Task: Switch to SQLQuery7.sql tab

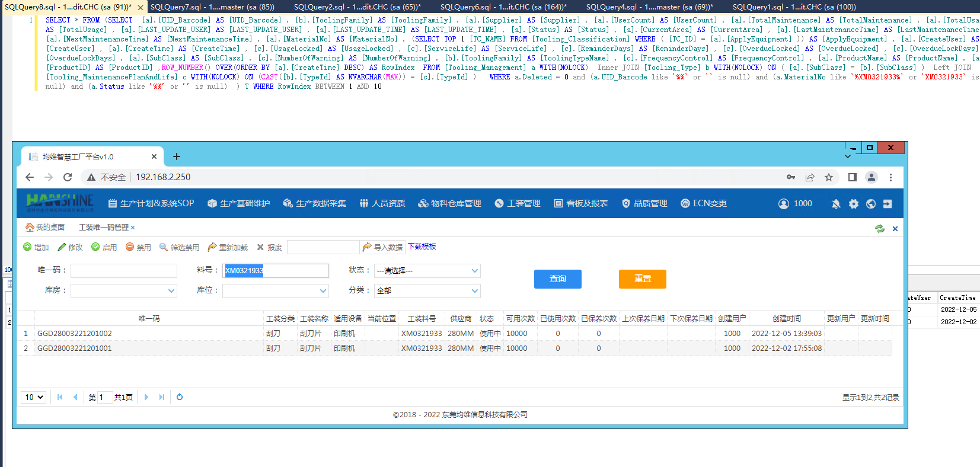Action: (212, 7)
